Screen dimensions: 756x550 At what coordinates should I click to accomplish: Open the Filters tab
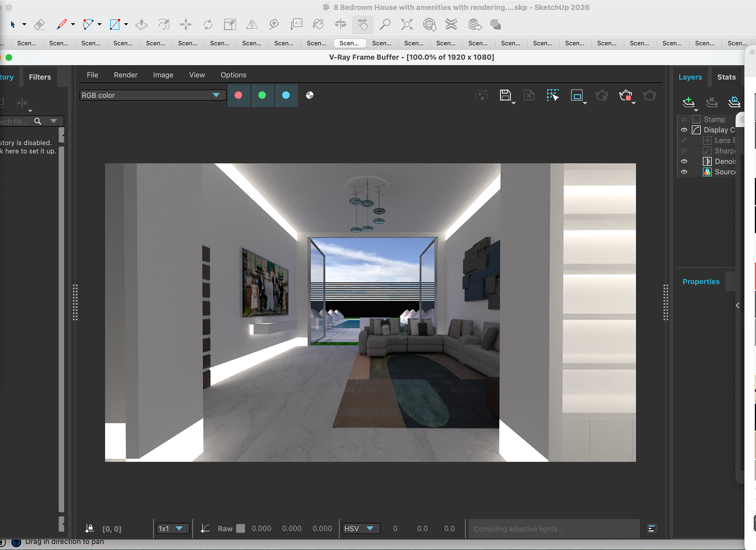[40, 77]
